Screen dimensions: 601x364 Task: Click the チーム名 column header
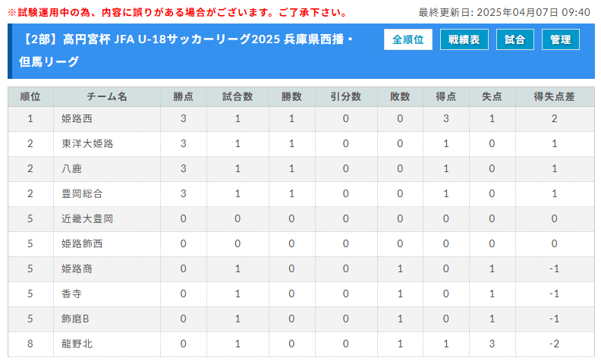107,96
